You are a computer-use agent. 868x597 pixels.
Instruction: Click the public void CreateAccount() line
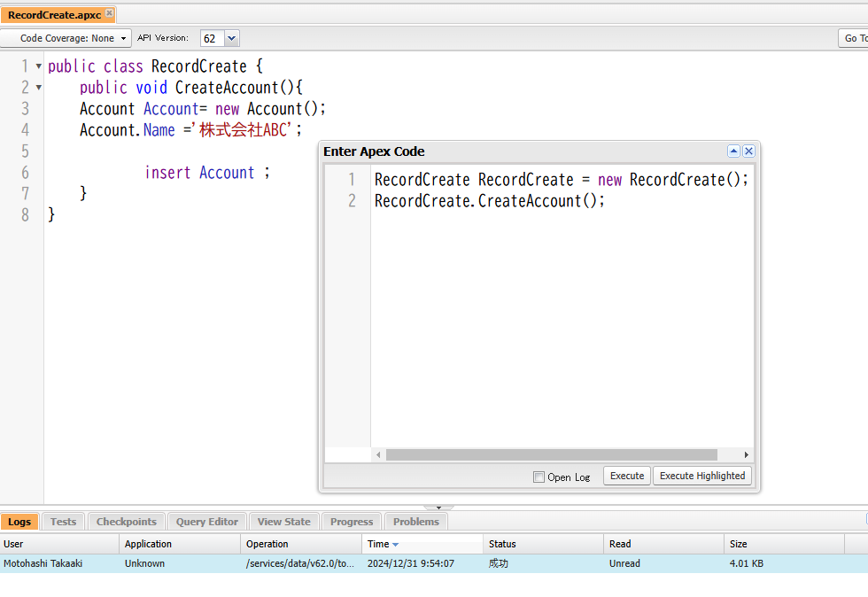[191, 87]
